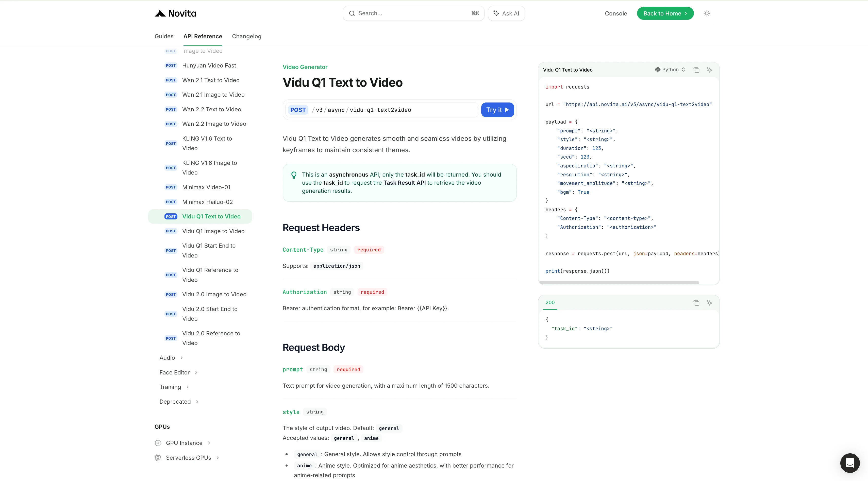Click the Video Generator breadcrumb
868x481 pixels.
pos(305,67)
